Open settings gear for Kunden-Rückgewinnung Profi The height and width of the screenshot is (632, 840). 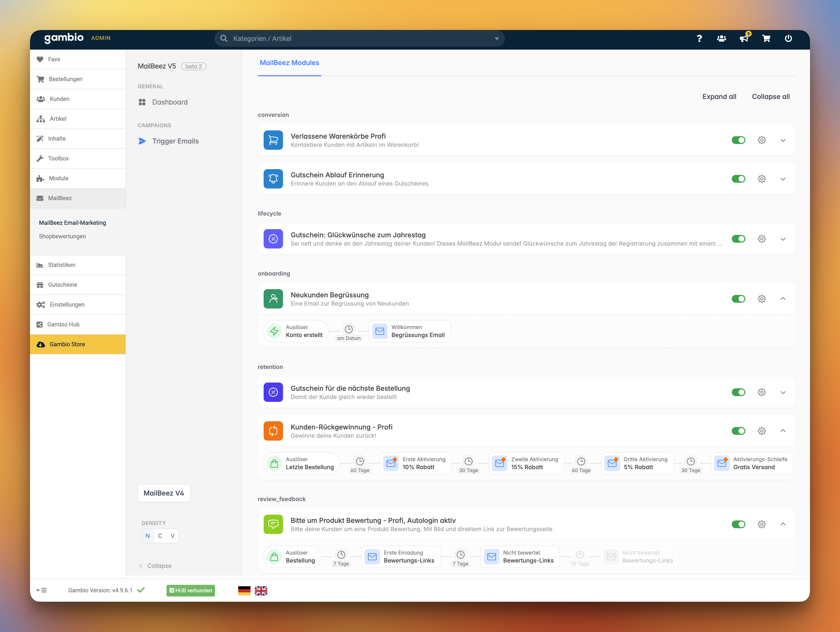point(761,431)
